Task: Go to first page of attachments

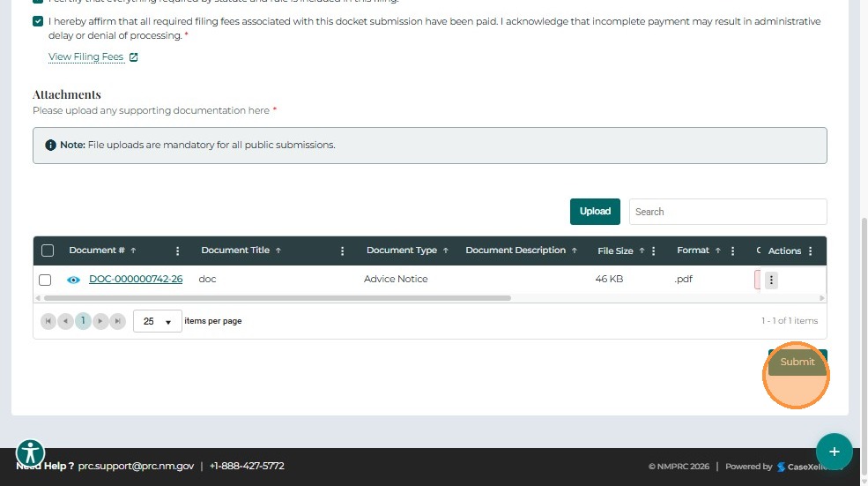Action: [48, 321]
